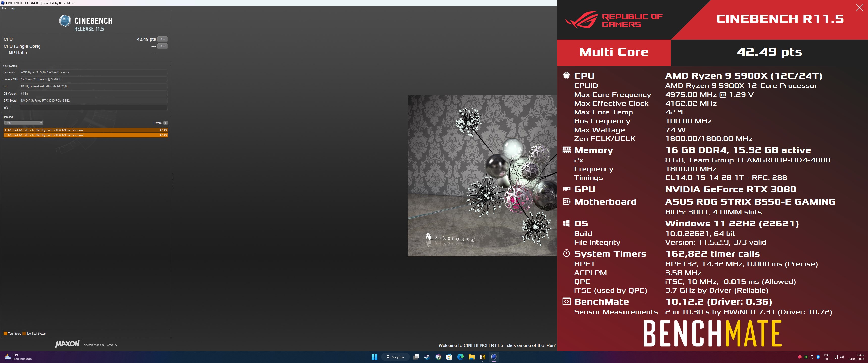Click the Multi Core score label
Viewport: 868px width, 363px height.
tap(614, 52)
